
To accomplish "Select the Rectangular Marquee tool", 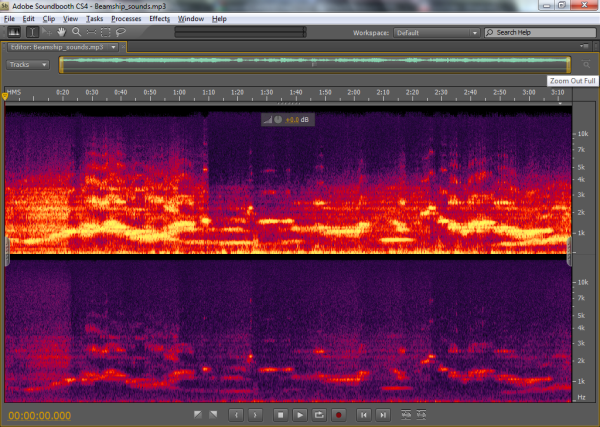I will click(106, 32).
